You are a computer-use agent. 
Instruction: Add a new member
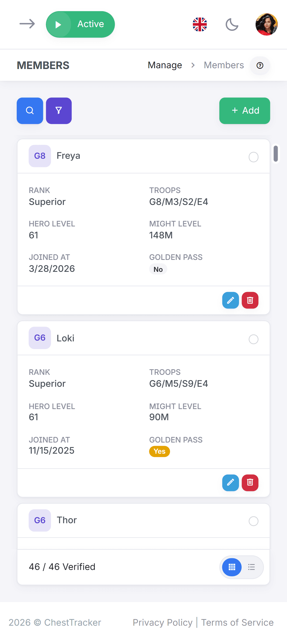245,111
